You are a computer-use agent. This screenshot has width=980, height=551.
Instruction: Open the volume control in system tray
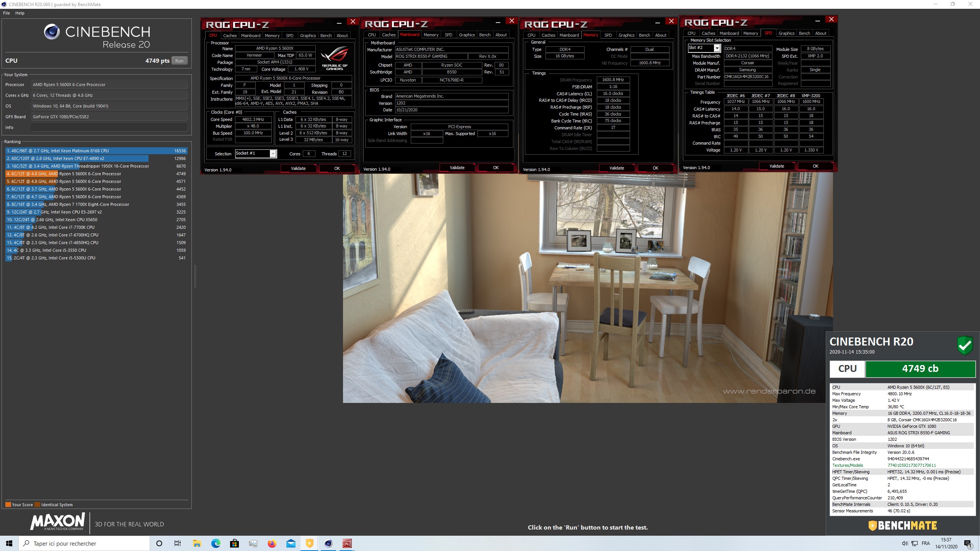click(x=905, y=543)
